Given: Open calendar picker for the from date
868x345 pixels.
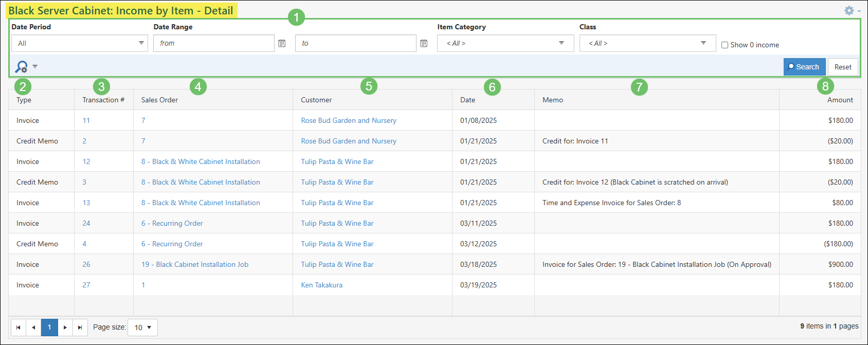Looking at the screenshot, I should point(282,43).
